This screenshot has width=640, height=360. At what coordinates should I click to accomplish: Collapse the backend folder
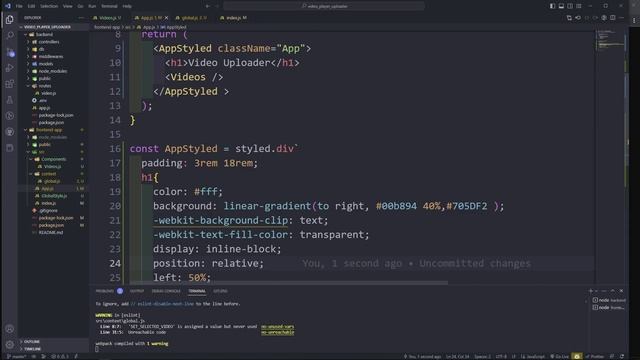tap(53, 34)
